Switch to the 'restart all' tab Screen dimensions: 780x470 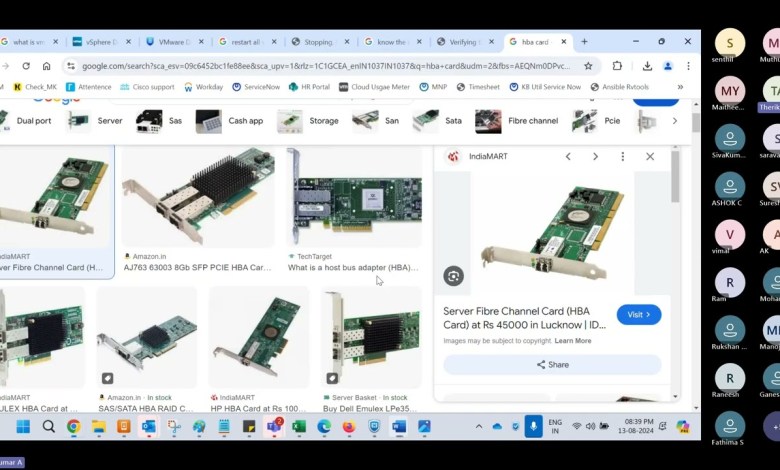coord(247,42)
